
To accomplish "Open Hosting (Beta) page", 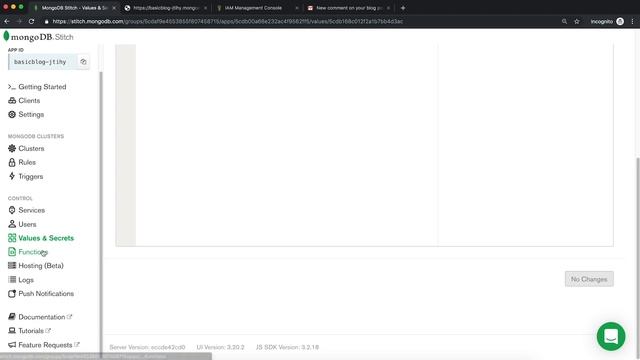I will 41,266.
